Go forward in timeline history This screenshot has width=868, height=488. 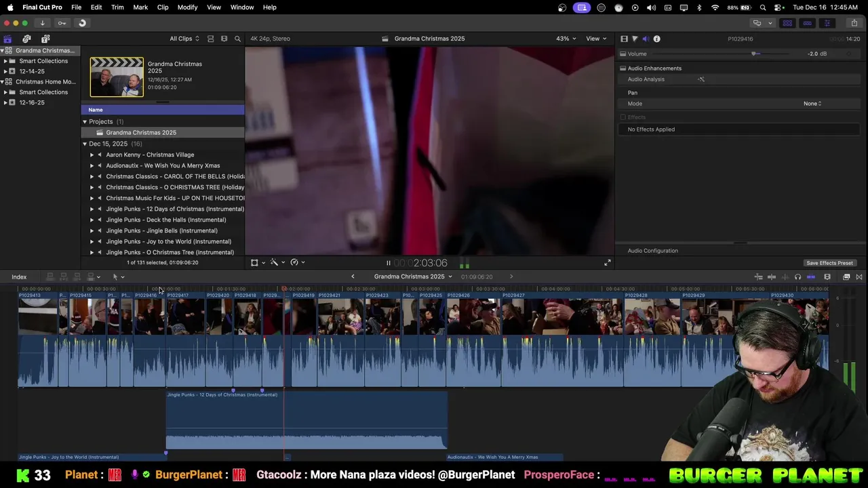point(511,277)
